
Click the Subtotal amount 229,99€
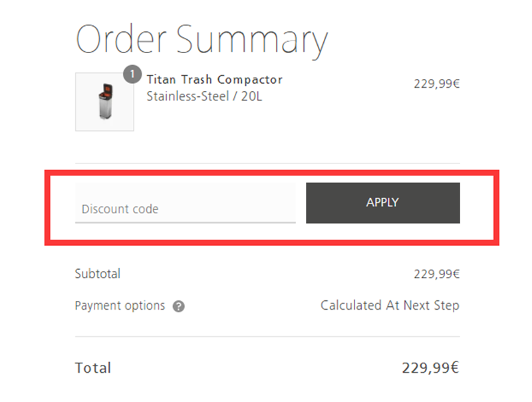coord(437,274)
